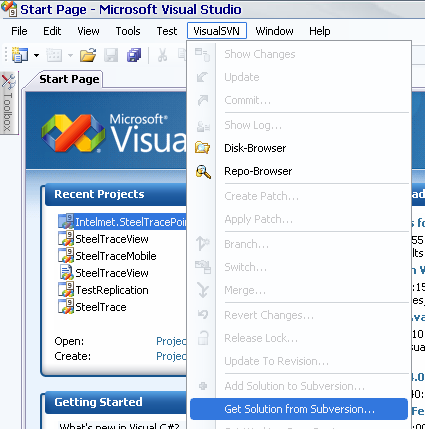Click the Add New Item toolbar icon
Viewport: 425px width, 429px height.
click(x=54, y=55)
